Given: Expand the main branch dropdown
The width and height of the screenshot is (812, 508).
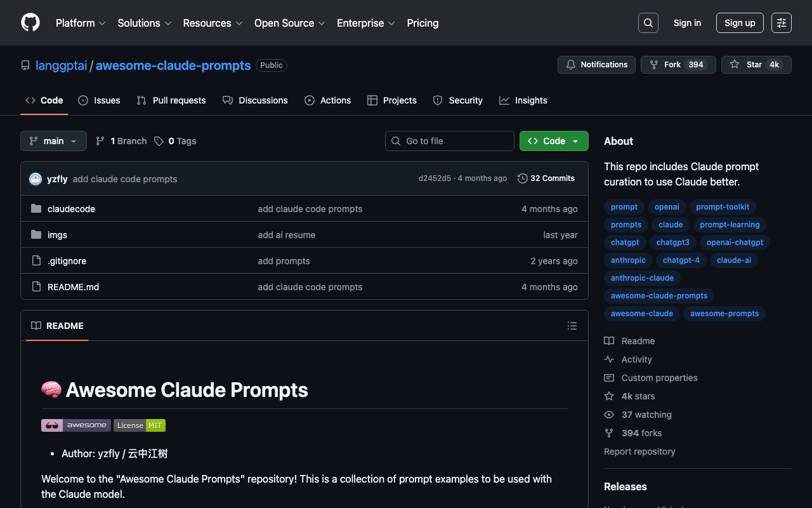Looking at the screenshot, I should [53, 141].
